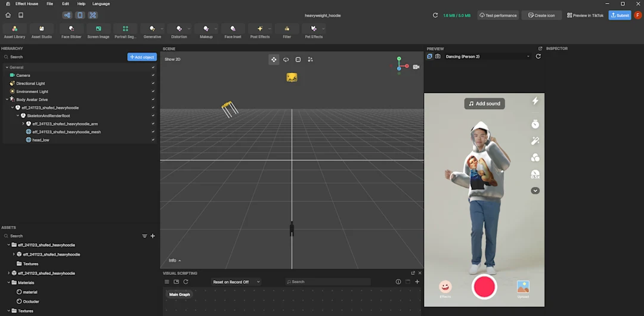This screenshot has height=316, width=644.
Task: Open Asset Studio
Action: [42, 32]
